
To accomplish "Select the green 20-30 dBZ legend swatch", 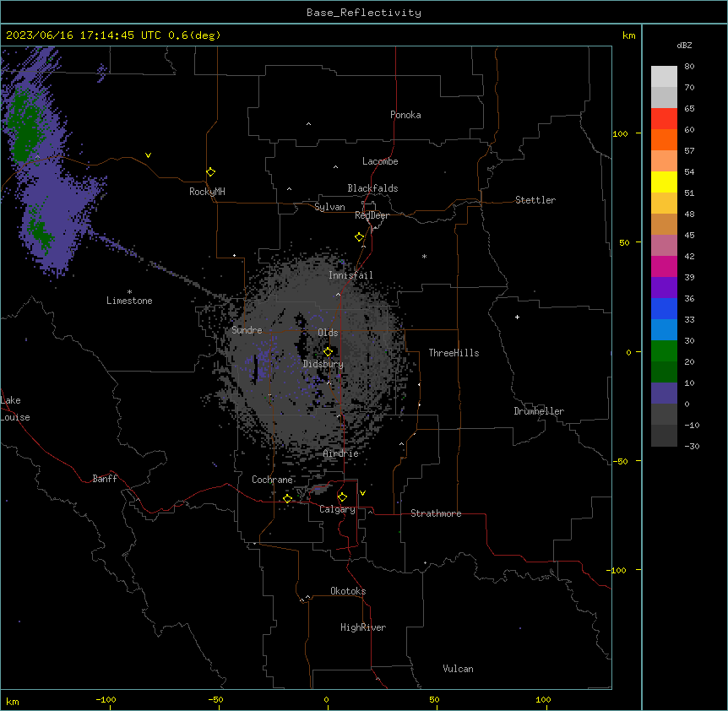I will click(x=664, y=351).
